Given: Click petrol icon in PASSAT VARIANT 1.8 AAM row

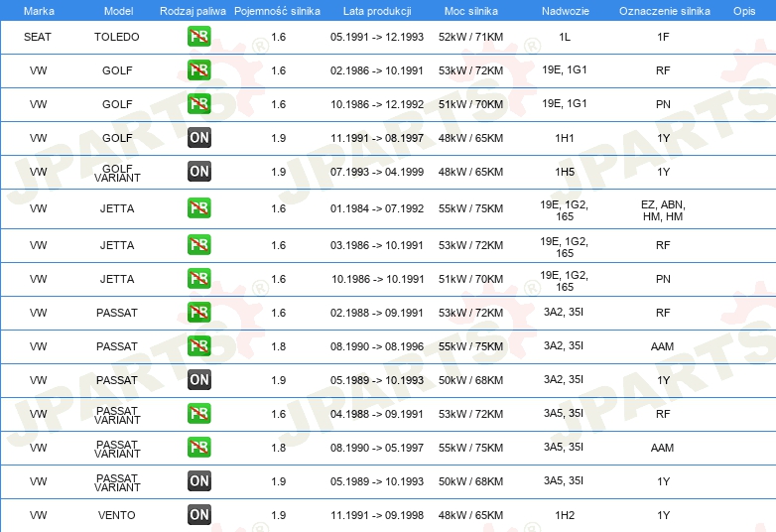Looking at the screenshot, I should (198, 448).
